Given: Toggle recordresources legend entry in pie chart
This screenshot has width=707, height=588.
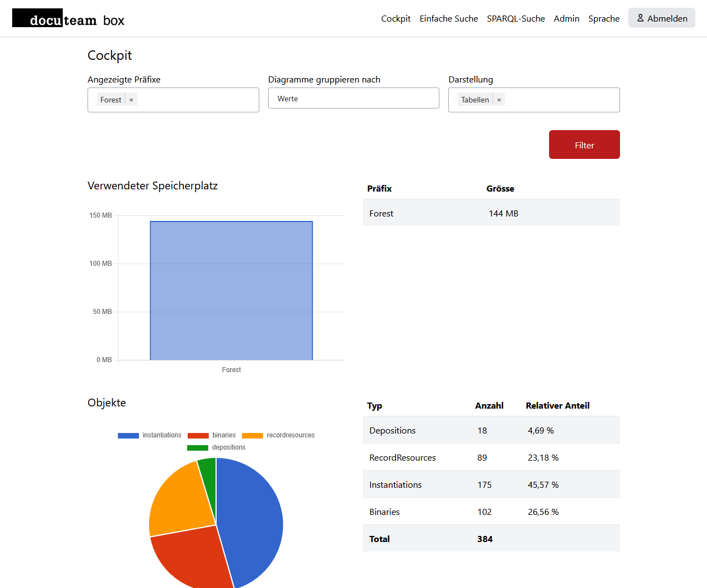Looking at the screenshot, I should 278,435.
